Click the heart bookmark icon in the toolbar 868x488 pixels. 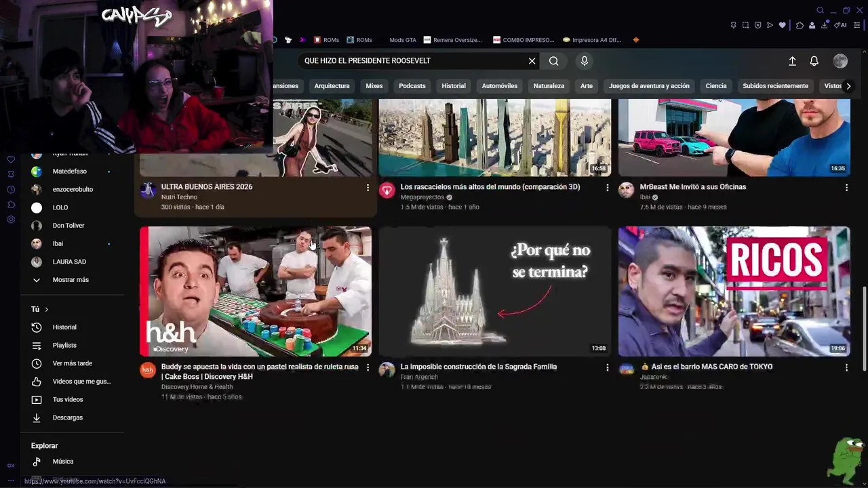[782, 25]
